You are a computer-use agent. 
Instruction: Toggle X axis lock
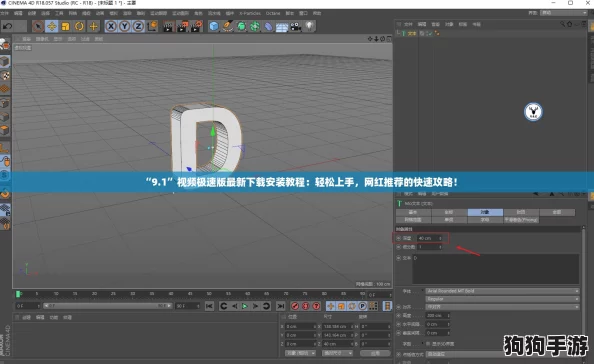point(111,26)
